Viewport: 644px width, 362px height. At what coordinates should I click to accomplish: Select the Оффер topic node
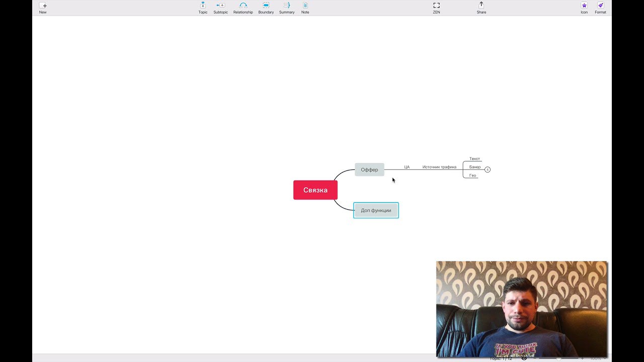[369, 169]
